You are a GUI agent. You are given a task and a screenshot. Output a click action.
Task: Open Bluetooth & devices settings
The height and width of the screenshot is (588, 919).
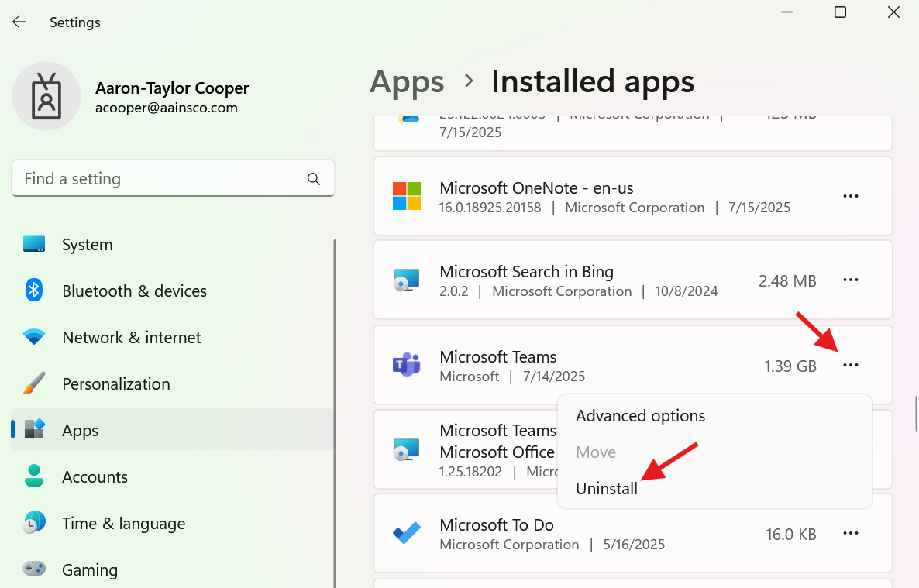click(134, 291)
